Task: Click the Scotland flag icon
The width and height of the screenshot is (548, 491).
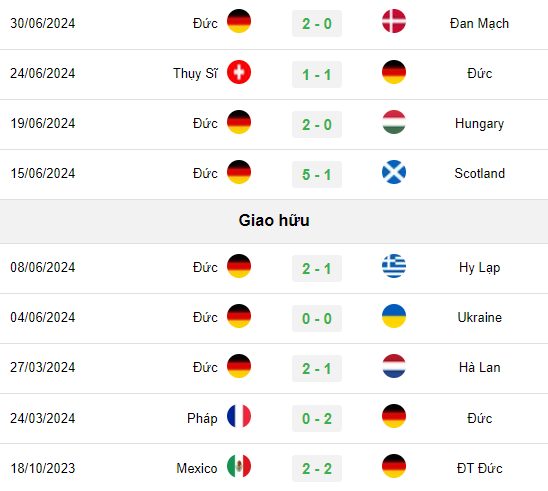Action: coord(394,172)
